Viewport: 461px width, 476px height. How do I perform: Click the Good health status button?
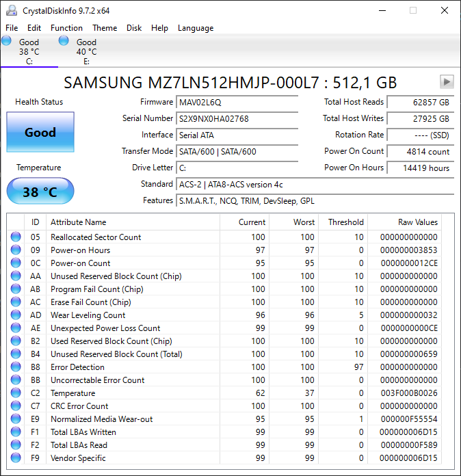(40, 133)
